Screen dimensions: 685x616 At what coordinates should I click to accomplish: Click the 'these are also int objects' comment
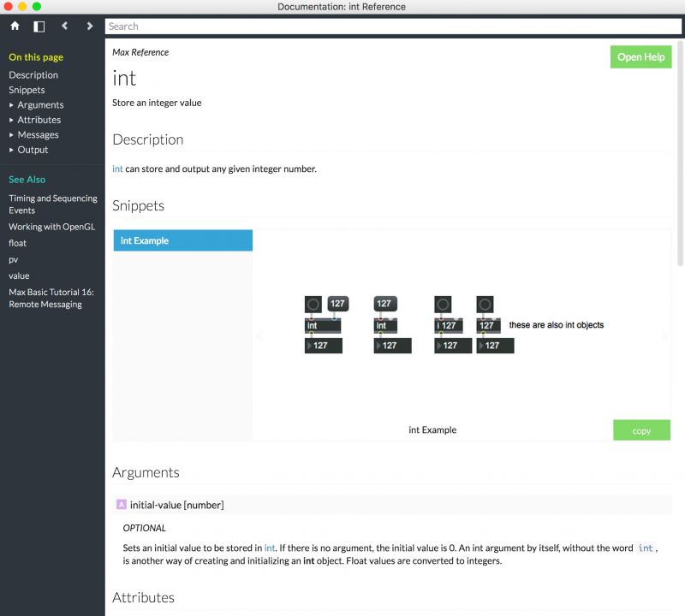[556, 325]
